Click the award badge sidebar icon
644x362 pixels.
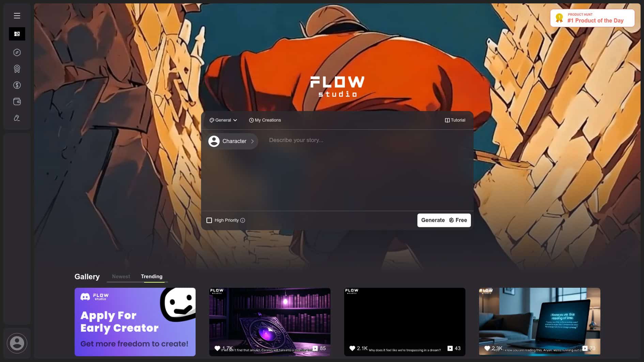(17, 68)
